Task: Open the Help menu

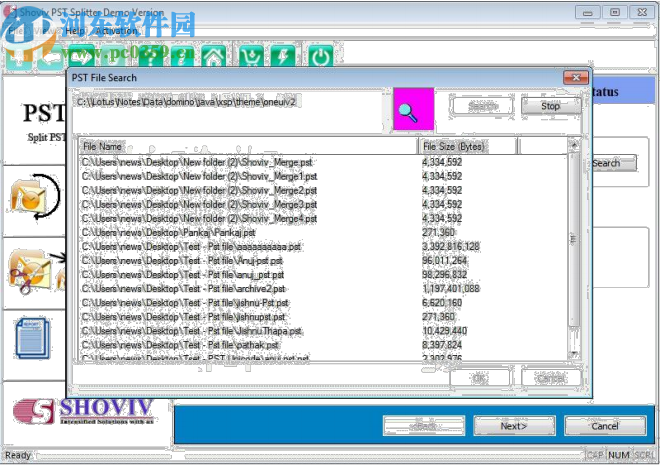Action: pos(75,31)
